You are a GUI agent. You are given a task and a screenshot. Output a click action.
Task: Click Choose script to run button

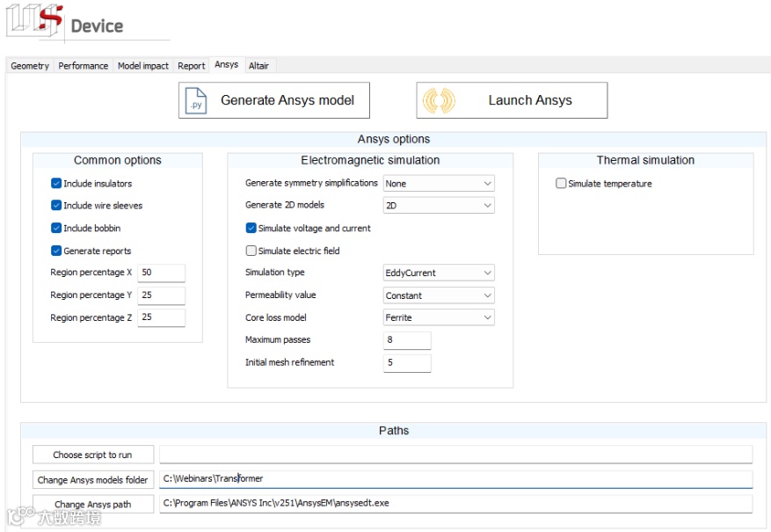click(x=93, y=455)
